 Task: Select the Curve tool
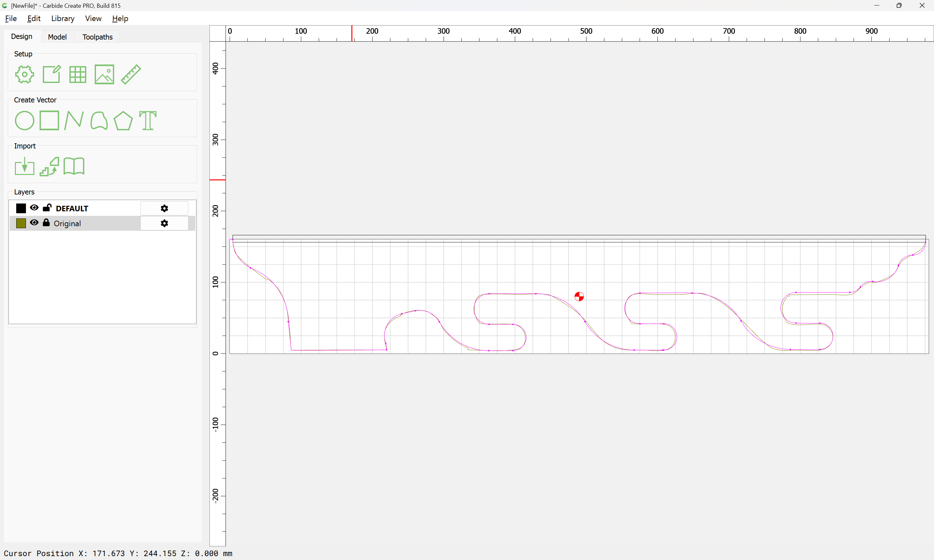99,121
